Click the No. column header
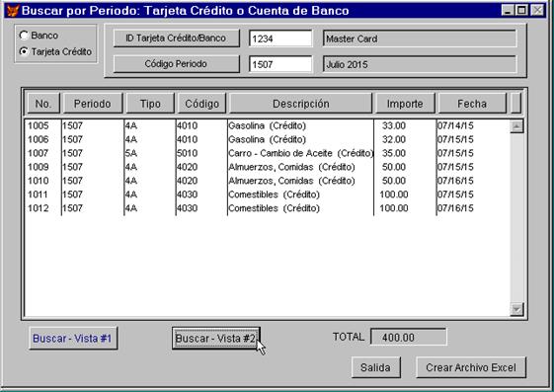This screenshot has width=554, height=392. pos(43,104)
